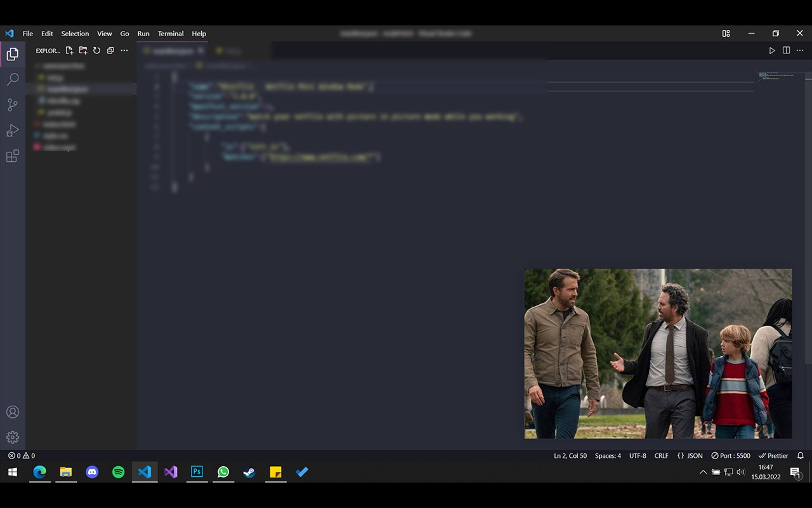
Task: Open the clock and calendar flyout
Action: click(x=766, y=472)
